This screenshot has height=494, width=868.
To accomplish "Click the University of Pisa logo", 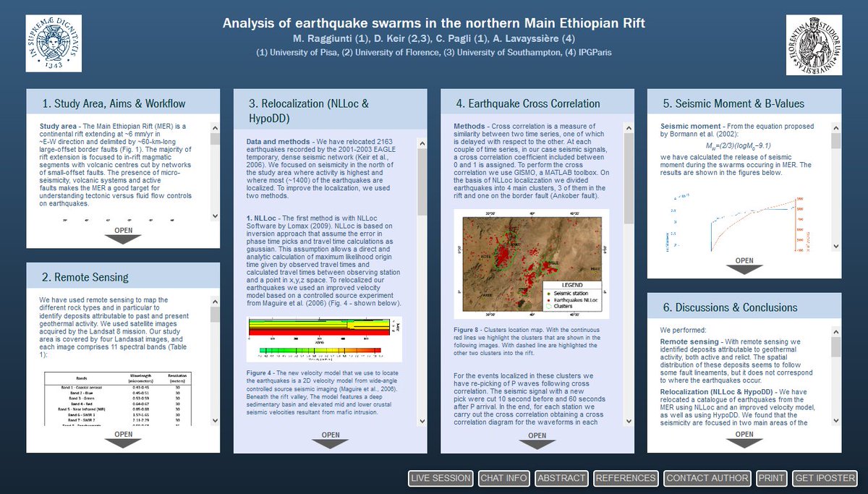I will pos(54,43).
